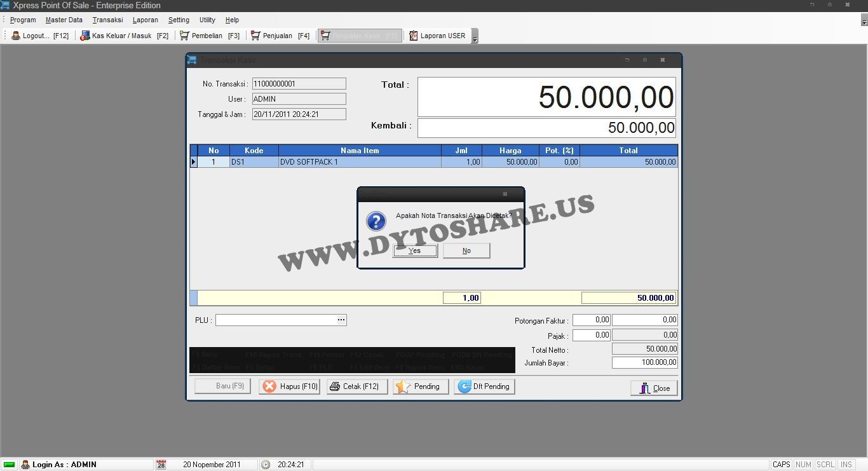The width and height of the screenshot is (868, 471).
Task: Click the Pot. (%) column header
Action: 559,151
